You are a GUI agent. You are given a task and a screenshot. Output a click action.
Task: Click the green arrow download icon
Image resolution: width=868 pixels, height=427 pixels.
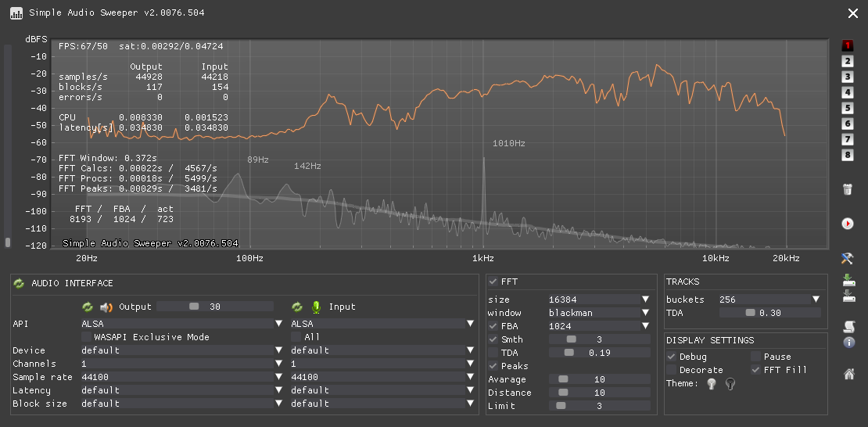pos(848,280)
